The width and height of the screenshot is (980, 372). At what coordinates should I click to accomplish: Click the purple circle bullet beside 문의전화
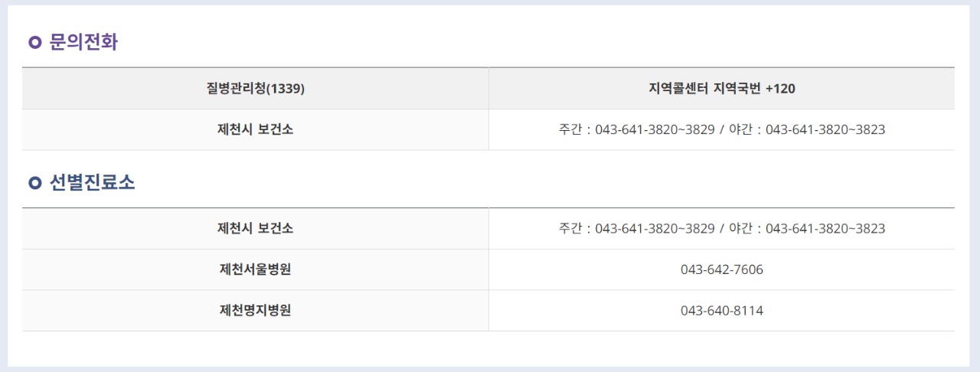tap(34, 43)
